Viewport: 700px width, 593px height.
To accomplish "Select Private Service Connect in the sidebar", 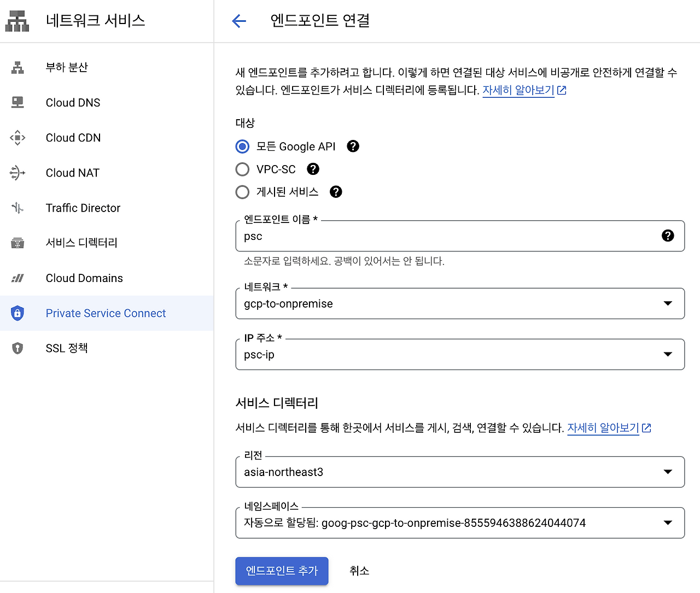I will point(106,313).
